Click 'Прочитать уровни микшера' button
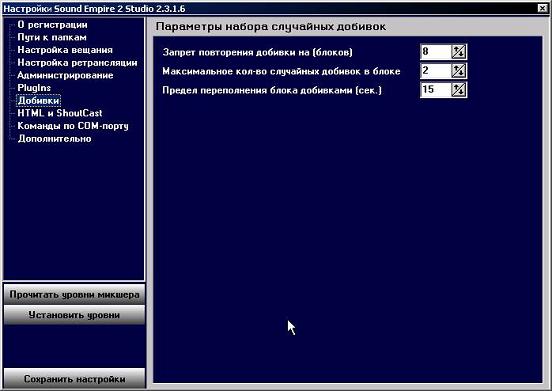 click(x=74, y=295)
